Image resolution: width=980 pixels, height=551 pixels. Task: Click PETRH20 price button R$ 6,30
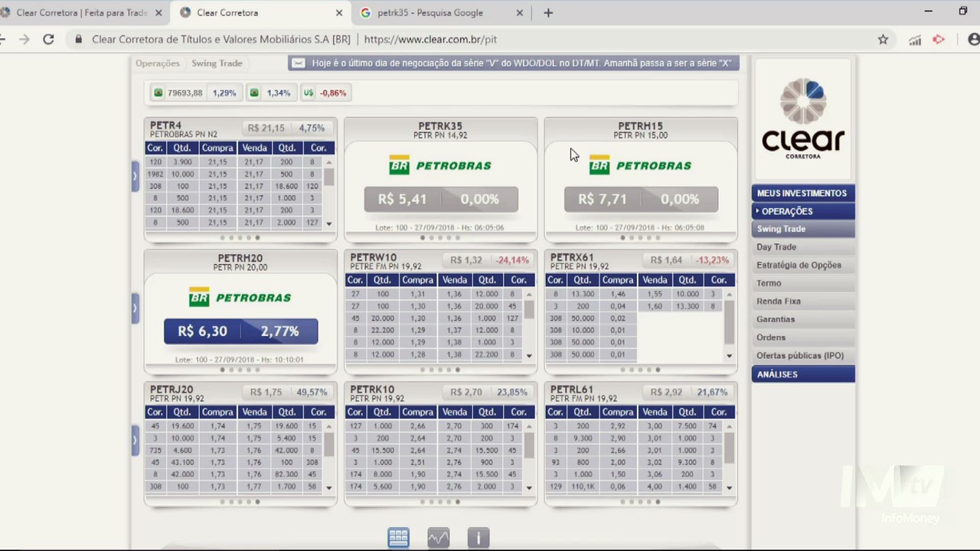(x=240, y=331)
